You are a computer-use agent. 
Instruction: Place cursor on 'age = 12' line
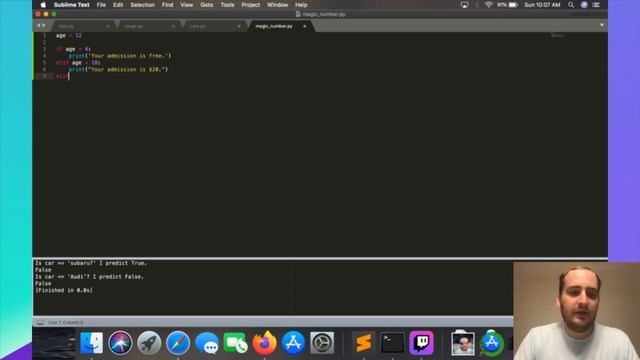click(x=69, y=36)
